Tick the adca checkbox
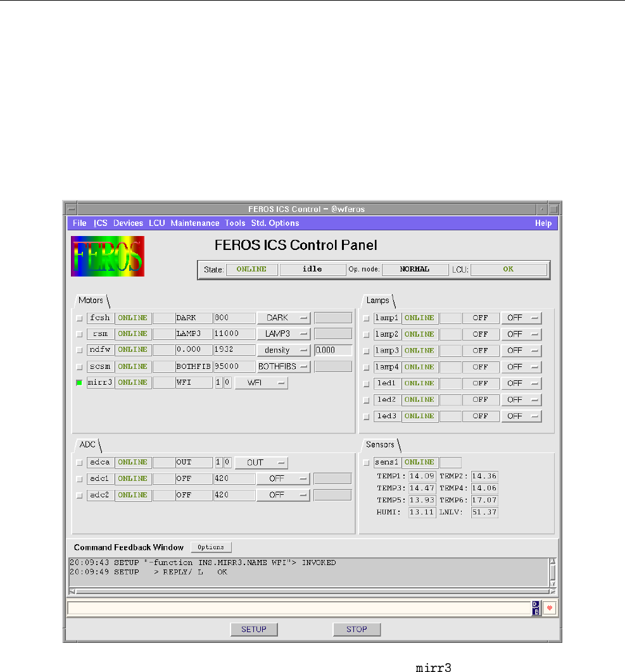Image resolution: width=625 pixels, height=672 pixels. (79, 463)
